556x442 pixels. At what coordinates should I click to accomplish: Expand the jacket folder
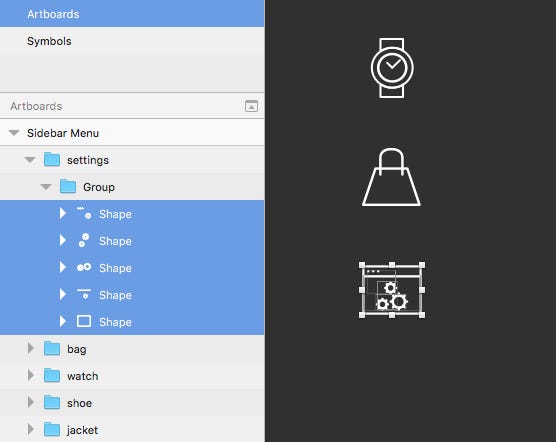(31, 429)
